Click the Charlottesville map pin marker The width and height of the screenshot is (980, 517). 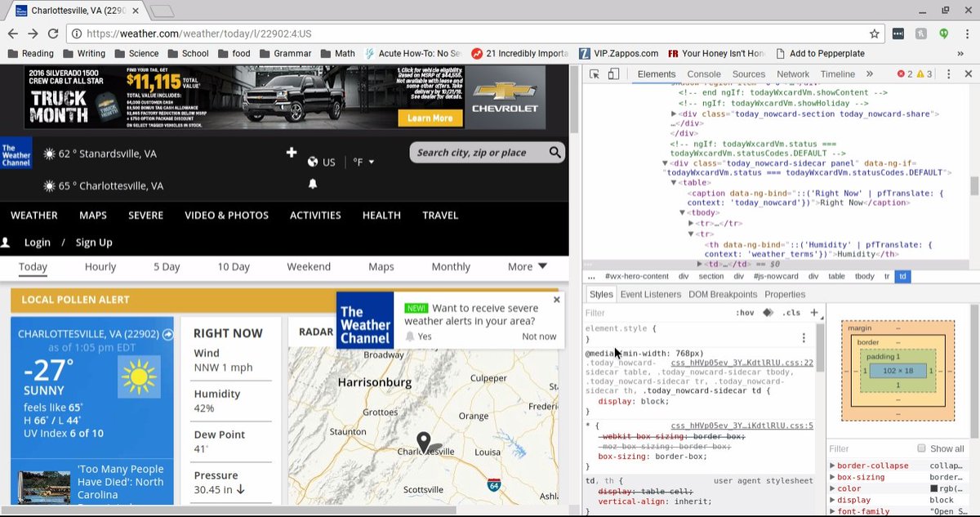point(424,443)
